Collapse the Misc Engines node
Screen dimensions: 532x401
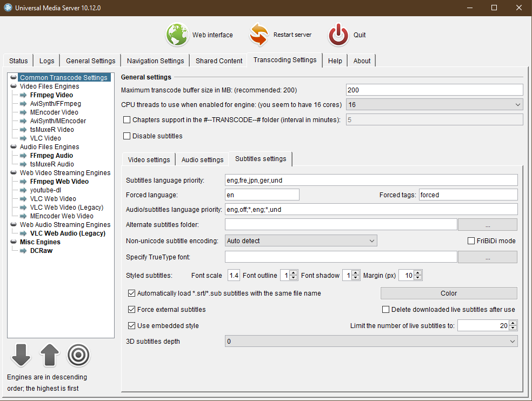14,242
